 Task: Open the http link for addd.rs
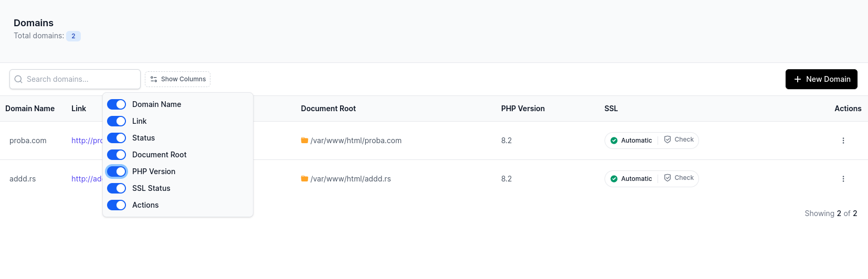[x=87, y=179]
